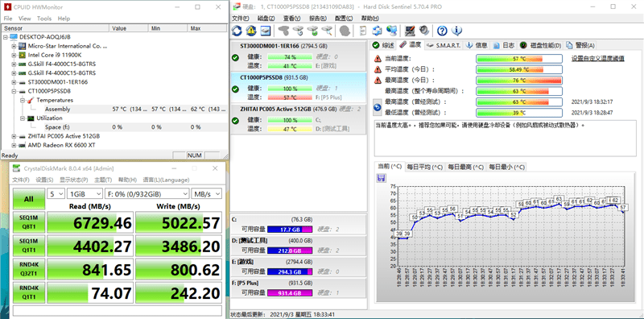The image size is (644, 319).
Task: Open the F: drive selection dropdown
Action: (147, 194)
